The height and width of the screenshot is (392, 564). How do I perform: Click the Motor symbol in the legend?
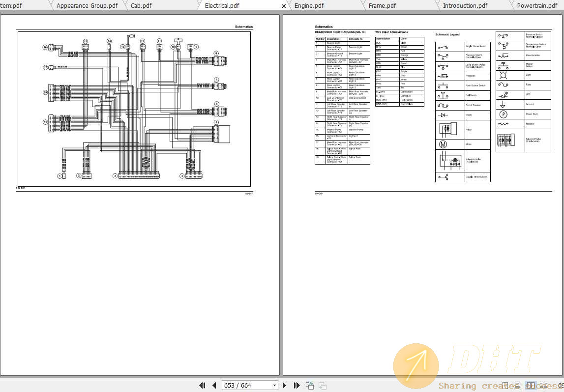point(443,144)
